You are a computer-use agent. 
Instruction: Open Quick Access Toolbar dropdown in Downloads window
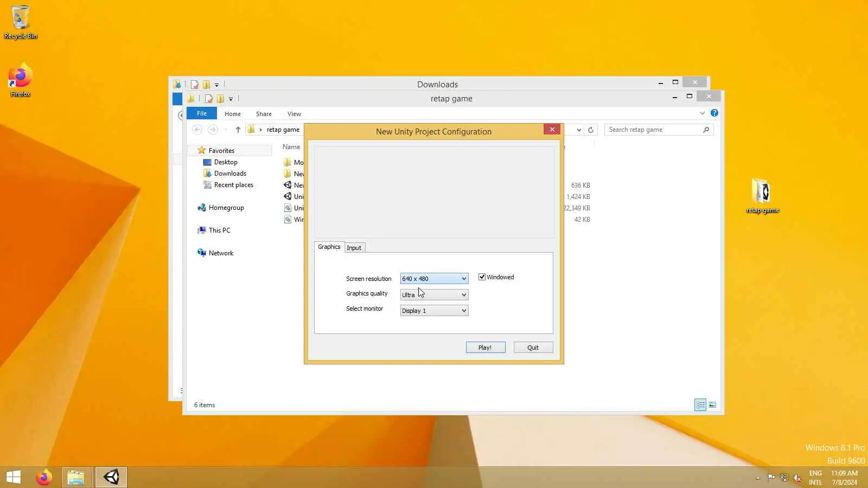216,85
